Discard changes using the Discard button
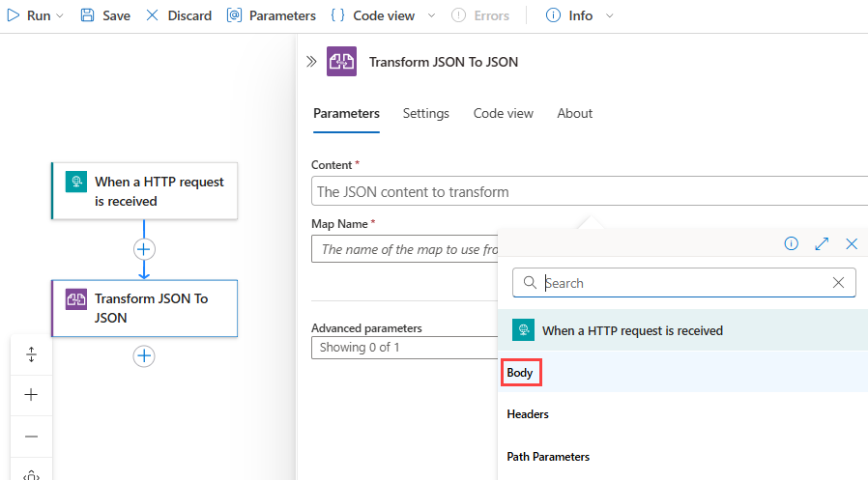 click(178, 15)
